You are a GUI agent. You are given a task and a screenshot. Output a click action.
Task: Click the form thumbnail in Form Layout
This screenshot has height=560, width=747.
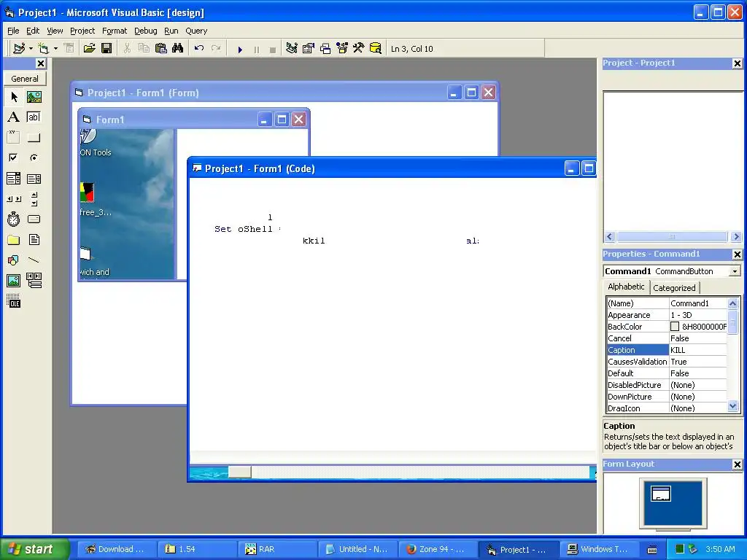click(661, 494)
